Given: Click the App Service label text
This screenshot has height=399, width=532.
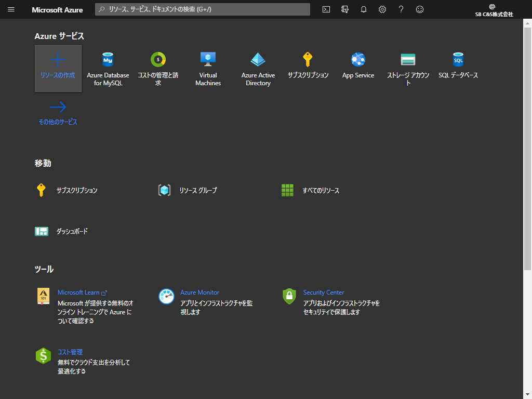Looking at the screenshot, I should (x=358, y=75).
